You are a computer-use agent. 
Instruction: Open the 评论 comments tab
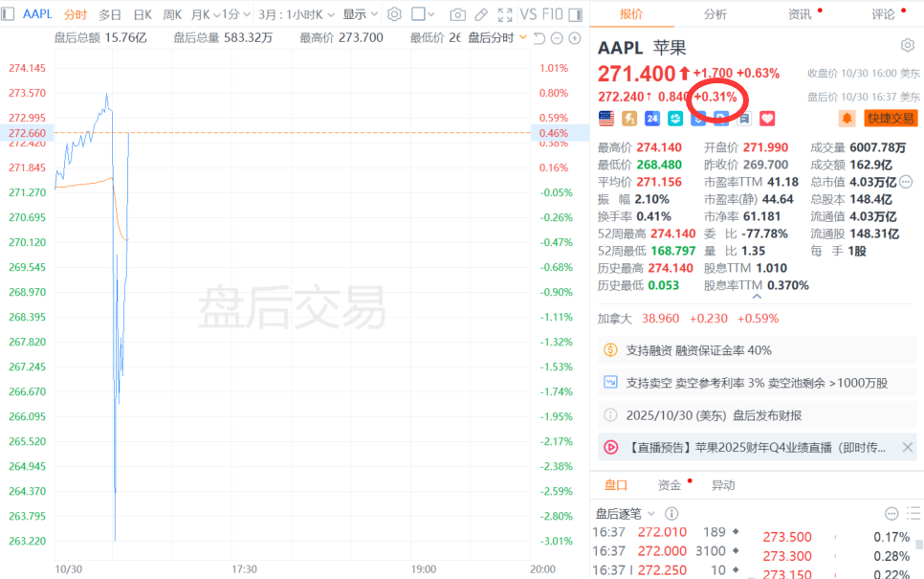click(883, 14)
